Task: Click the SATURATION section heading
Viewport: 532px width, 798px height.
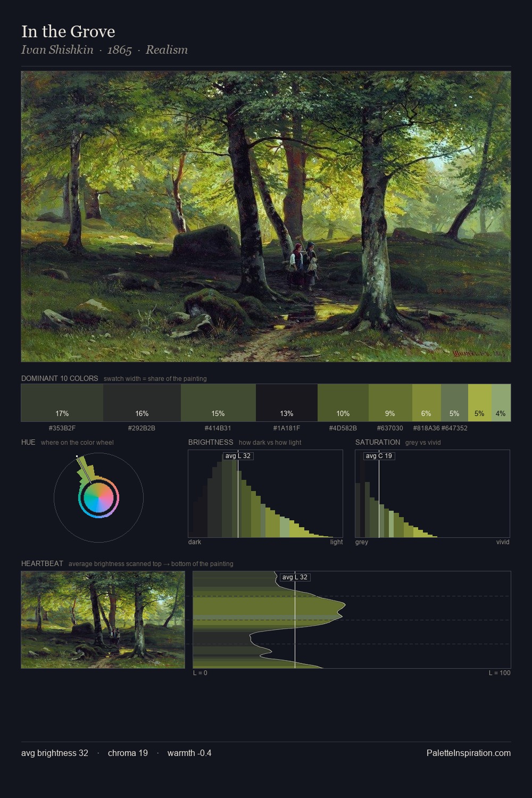Action: 378,443
